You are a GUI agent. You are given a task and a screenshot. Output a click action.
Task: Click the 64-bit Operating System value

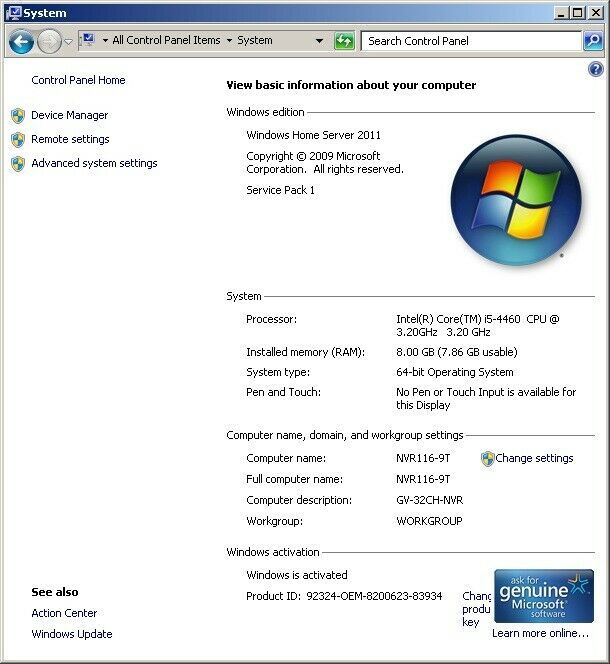pos(455,372)
